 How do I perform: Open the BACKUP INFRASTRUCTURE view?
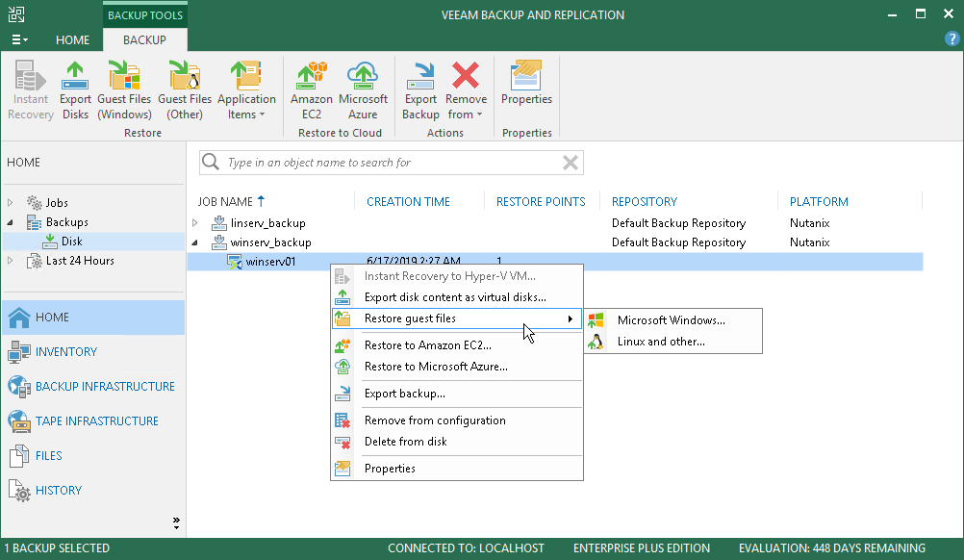105,387
